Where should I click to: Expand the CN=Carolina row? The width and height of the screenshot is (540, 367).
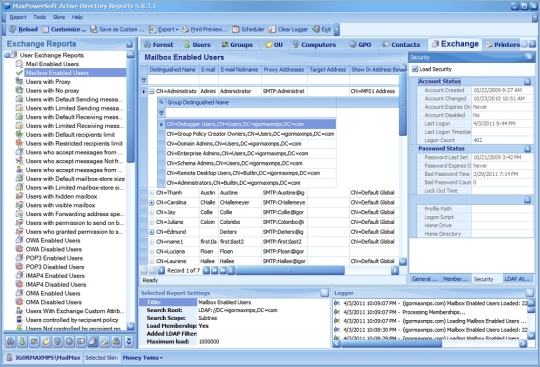pos(152,202)
